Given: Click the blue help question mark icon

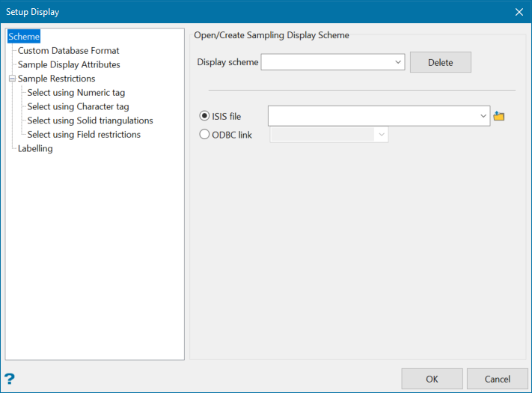Looking at the screenshot, I should pyautogui.click(x=10, y=379).
